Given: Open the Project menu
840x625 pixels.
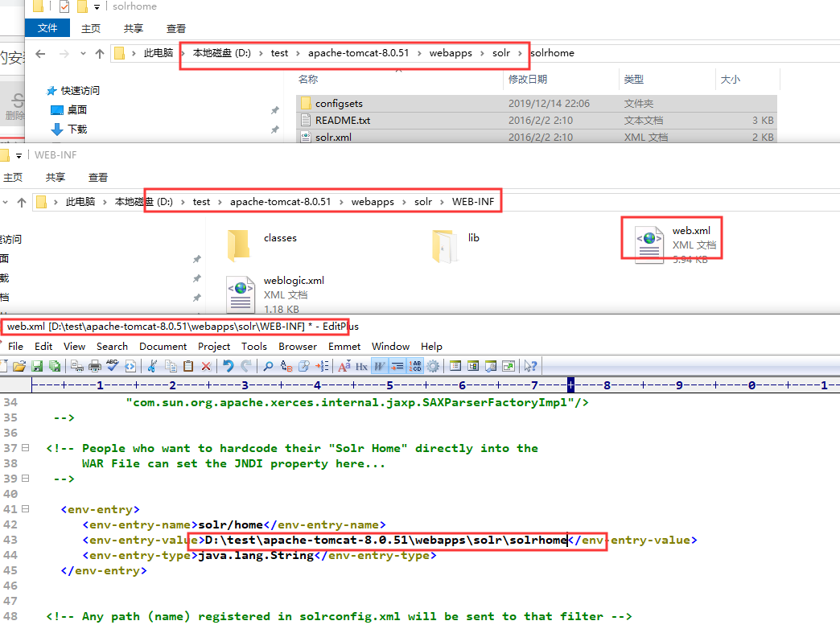Looking at the screenshot, I should point(214,347).
